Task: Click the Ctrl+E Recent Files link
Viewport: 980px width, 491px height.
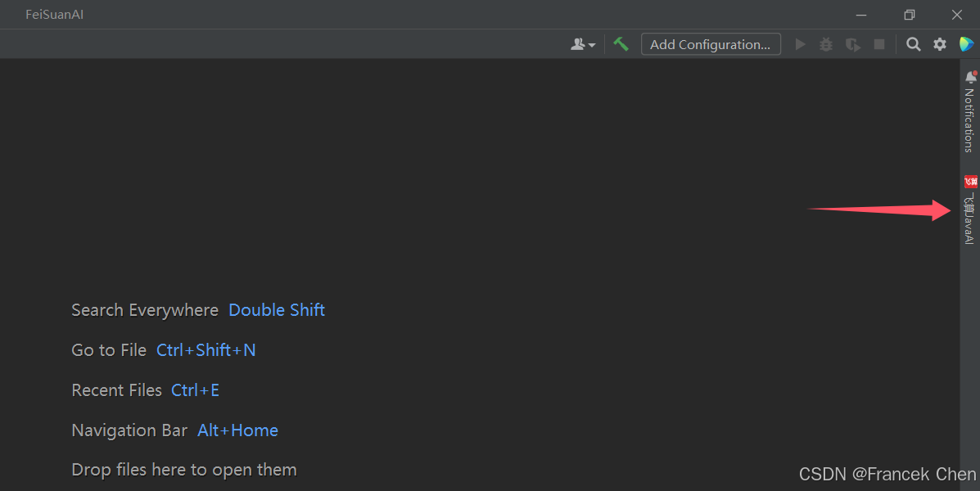Action: (195, 390)
